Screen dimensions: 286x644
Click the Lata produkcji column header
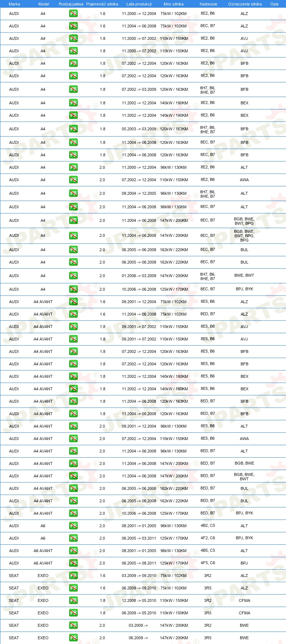(x=139, y=4)
